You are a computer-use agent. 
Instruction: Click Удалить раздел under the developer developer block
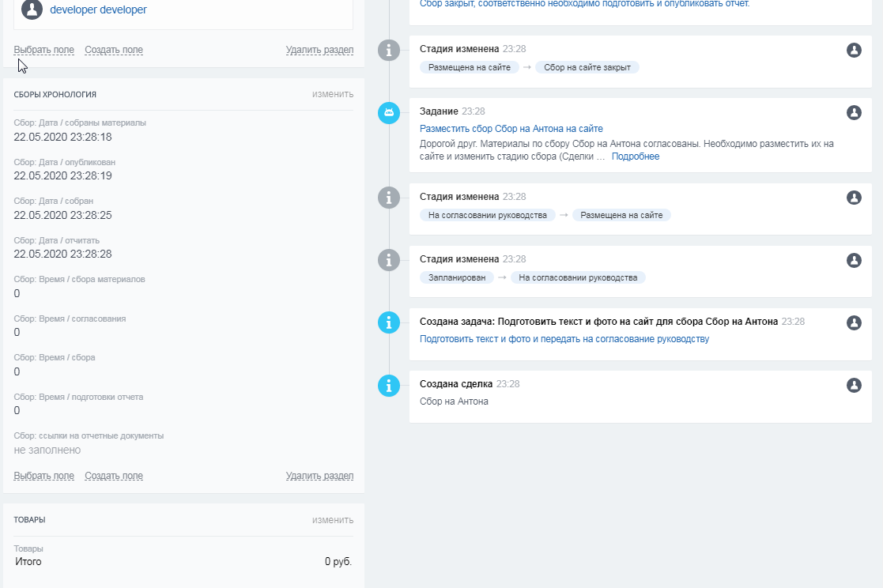point(319,50)
